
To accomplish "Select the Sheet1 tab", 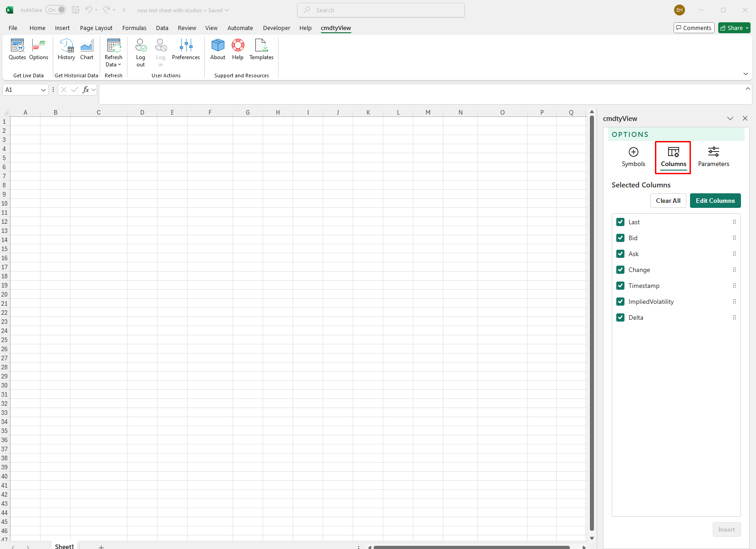I will (x=64, y=546).
